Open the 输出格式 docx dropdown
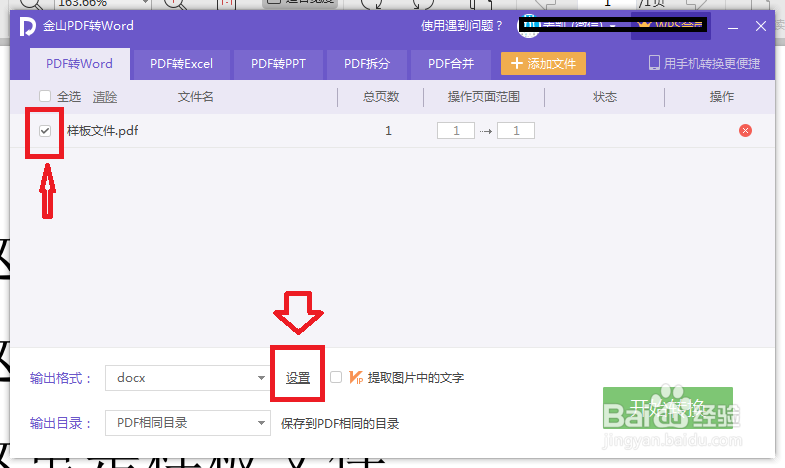This screenshot has width=785, height=468. point(188,378)
